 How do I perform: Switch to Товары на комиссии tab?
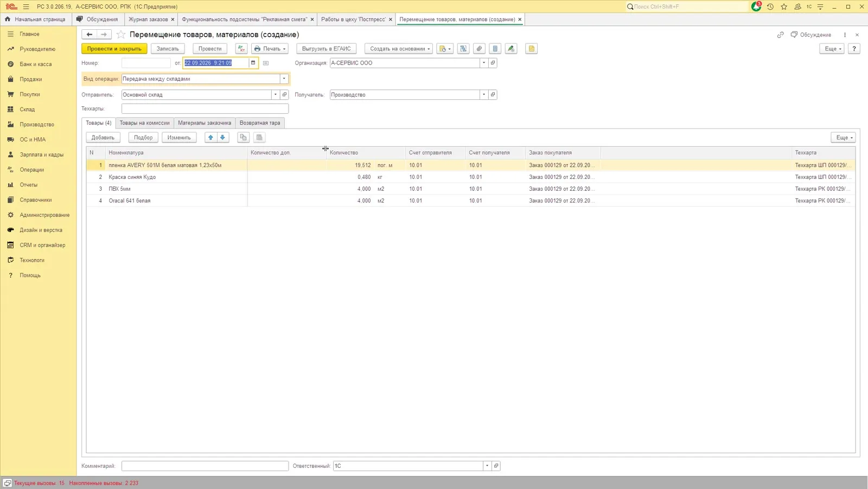point(144,123)
